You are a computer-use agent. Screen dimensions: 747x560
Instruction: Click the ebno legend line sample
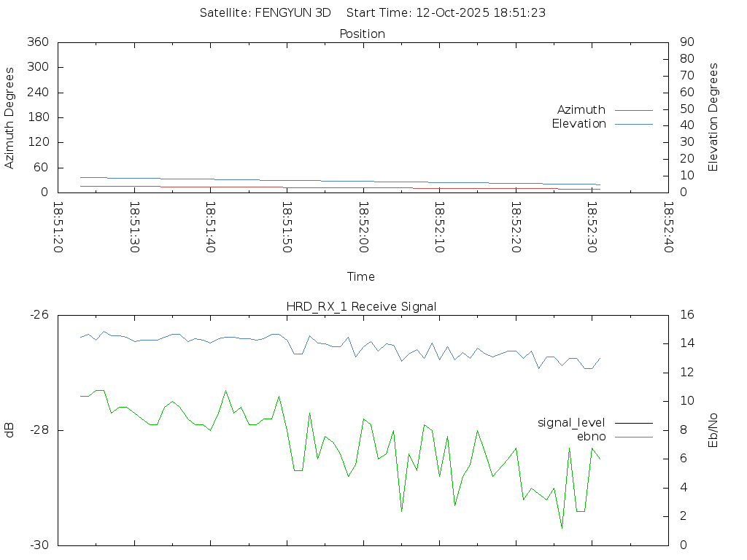(633, 437)
